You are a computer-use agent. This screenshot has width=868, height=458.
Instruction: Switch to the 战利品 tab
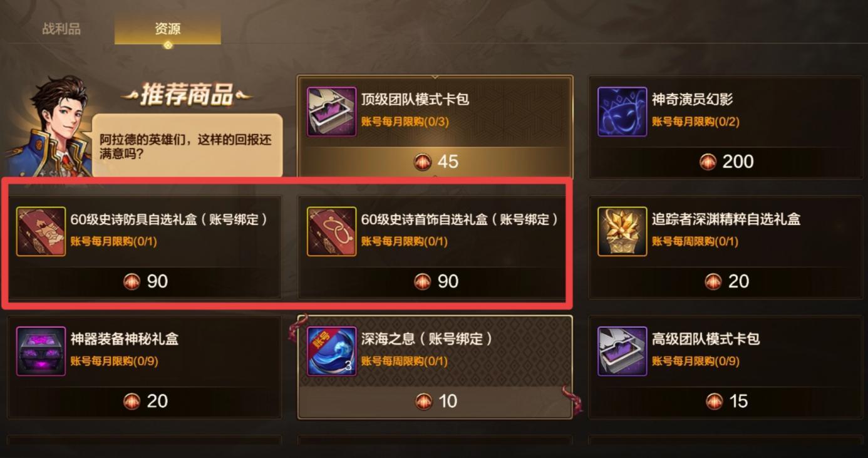point(61,29)
